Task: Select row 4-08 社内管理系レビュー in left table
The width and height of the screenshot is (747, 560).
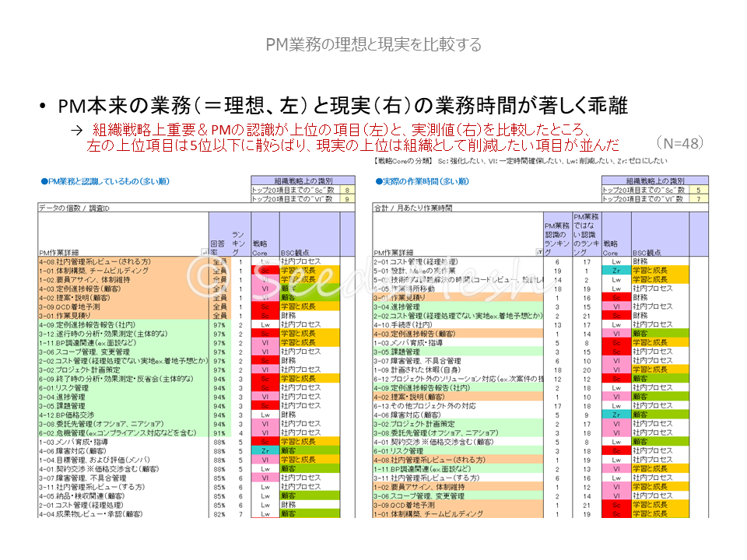Action: pyautogui.click(x=93, y=262)
